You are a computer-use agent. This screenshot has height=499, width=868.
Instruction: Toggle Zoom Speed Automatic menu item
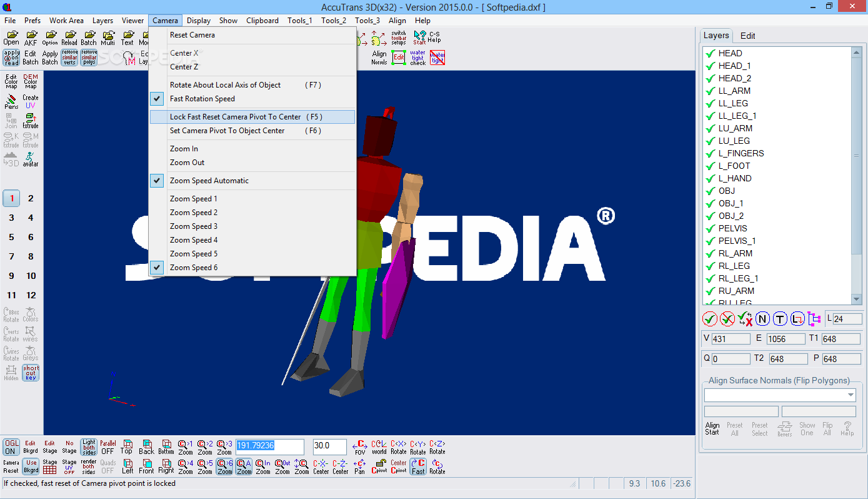pyautogui.click(x=252, y=181)
